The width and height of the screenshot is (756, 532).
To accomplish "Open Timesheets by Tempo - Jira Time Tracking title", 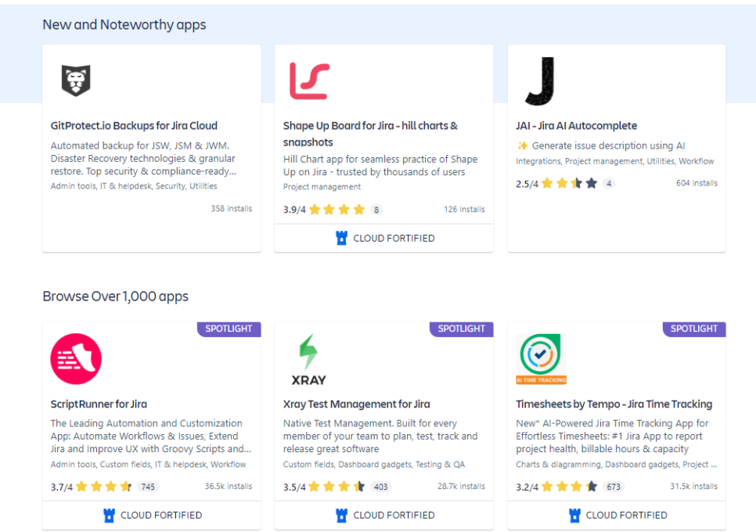I will coord(614,404).
